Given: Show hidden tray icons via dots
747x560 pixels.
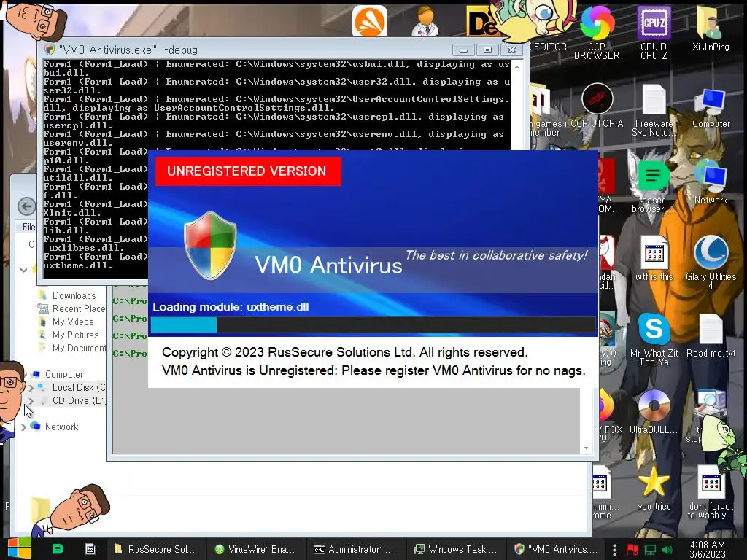Looking at the screenshot, I should point(614,550).
